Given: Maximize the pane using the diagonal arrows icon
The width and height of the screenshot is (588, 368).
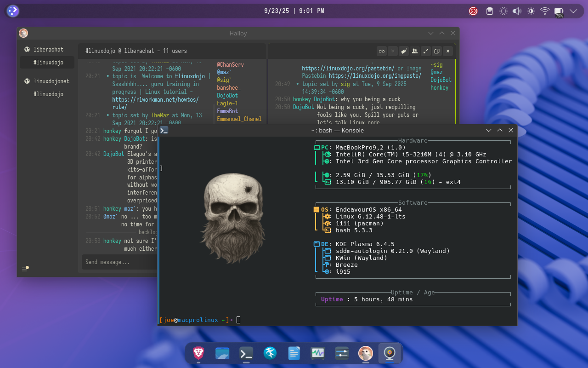Looking at the screenshot, I should click(x=426, y=51).
